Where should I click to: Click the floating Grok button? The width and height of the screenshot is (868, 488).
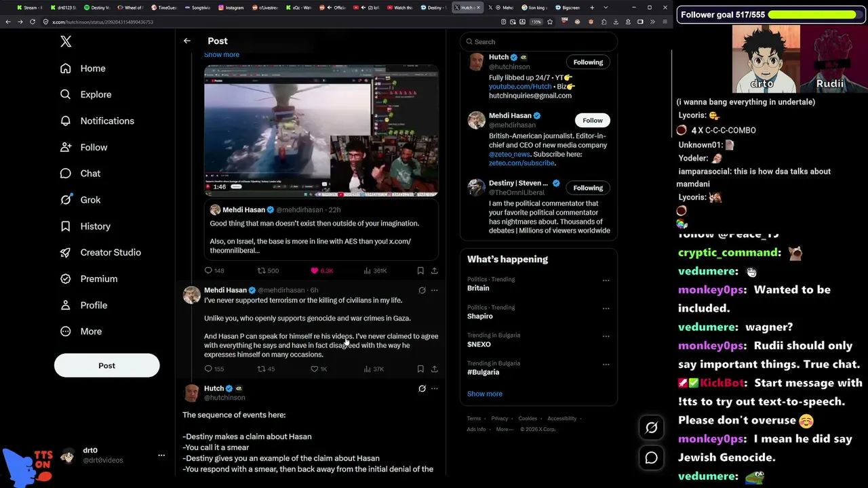pos(652,427)
